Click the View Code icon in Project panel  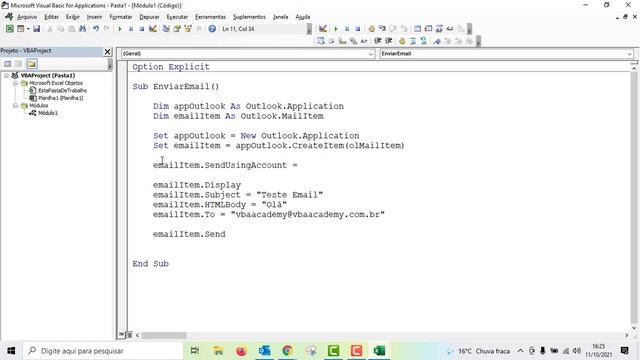tap(7, 64)
